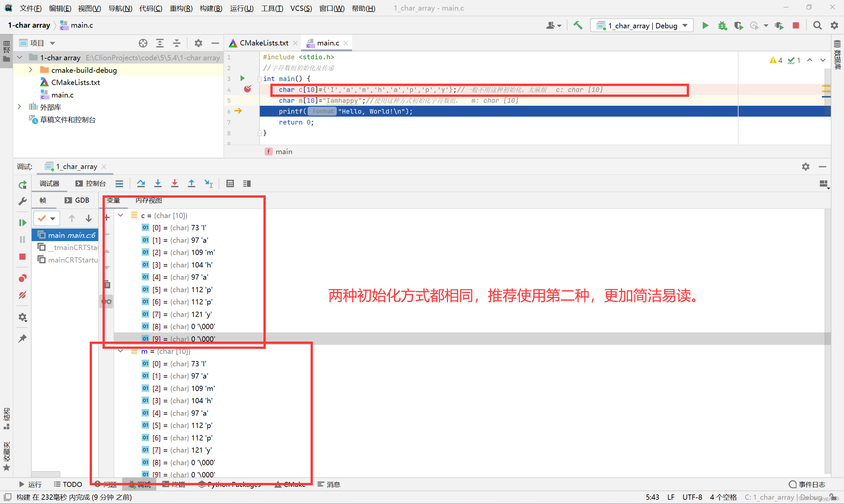Open 运行(U) menu

click(x=242, y=8)
